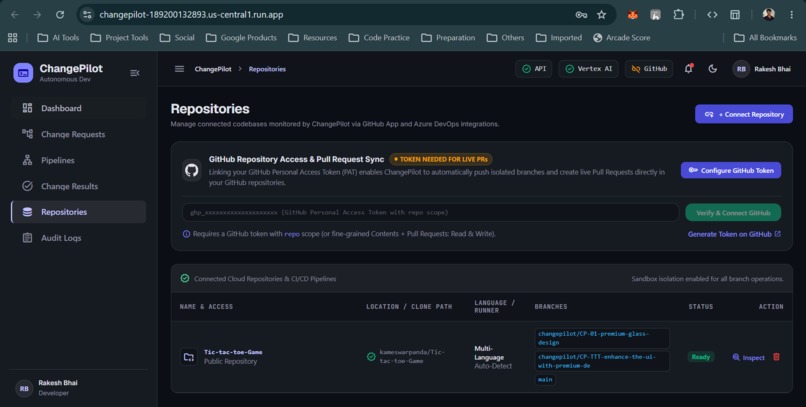
Task: Click the browser forward arrow
Action: (37, 15)
